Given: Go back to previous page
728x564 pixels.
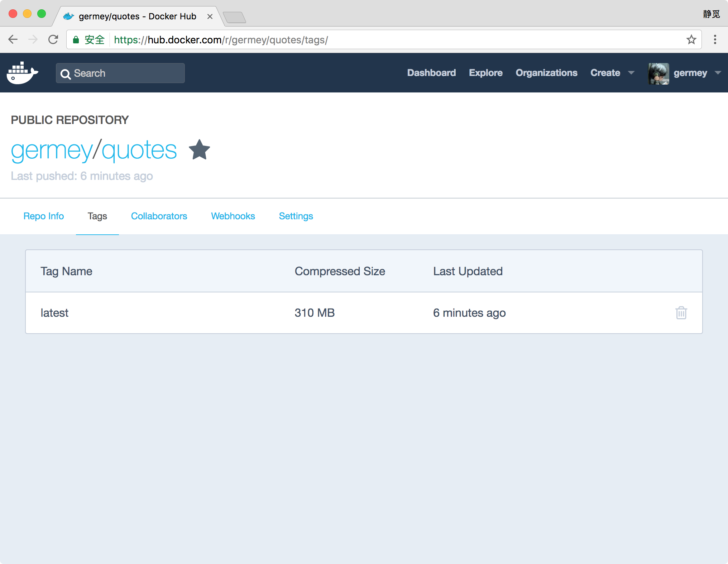Looking at the screenshot, I should pos(13,39).
